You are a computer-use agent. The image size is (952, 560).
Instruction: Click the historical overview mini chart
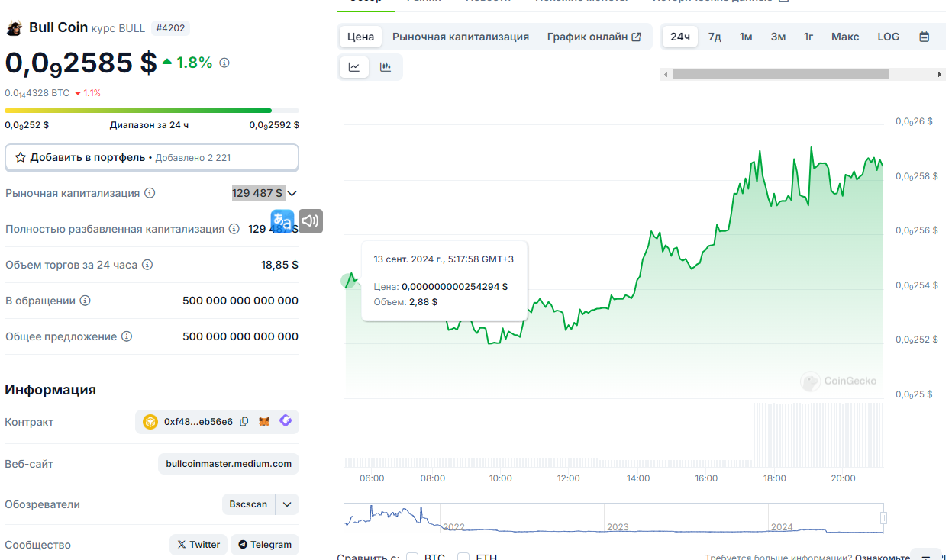point(615,518)
